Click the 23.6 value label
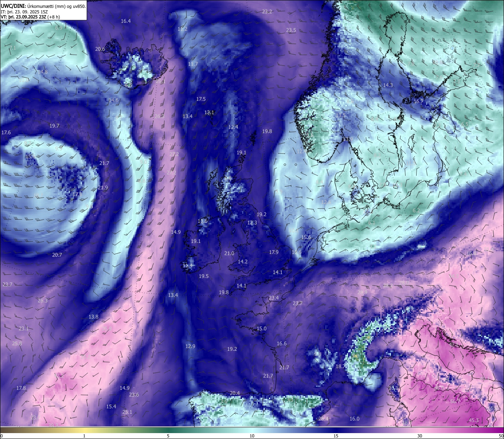 coord(134,395)
